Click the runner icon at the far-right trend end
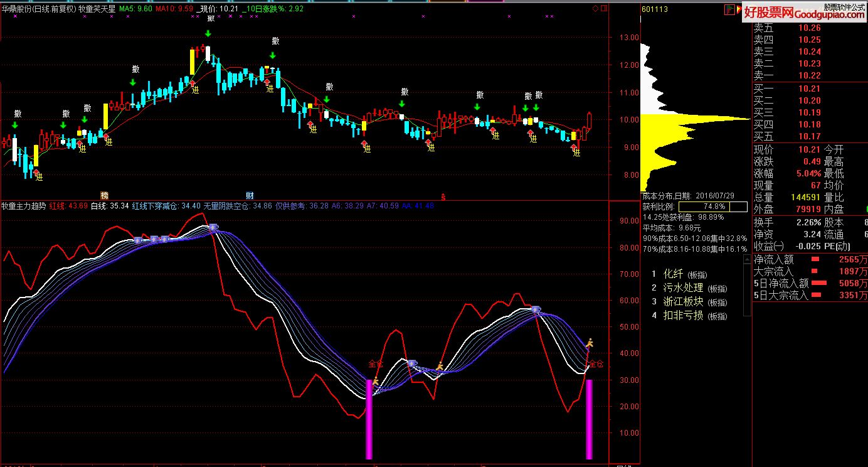868x467 pixels. coord(590,343)
